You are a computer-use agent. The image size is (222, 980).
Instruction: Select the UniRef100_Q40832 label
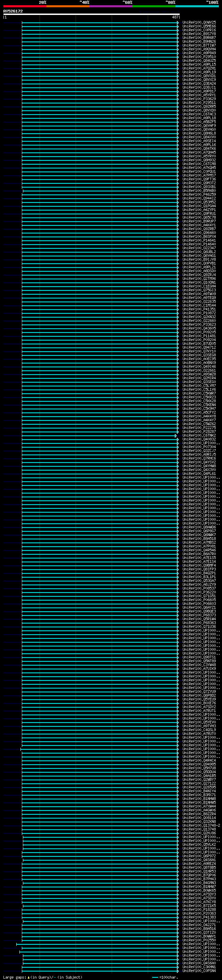tap(199, 439)
